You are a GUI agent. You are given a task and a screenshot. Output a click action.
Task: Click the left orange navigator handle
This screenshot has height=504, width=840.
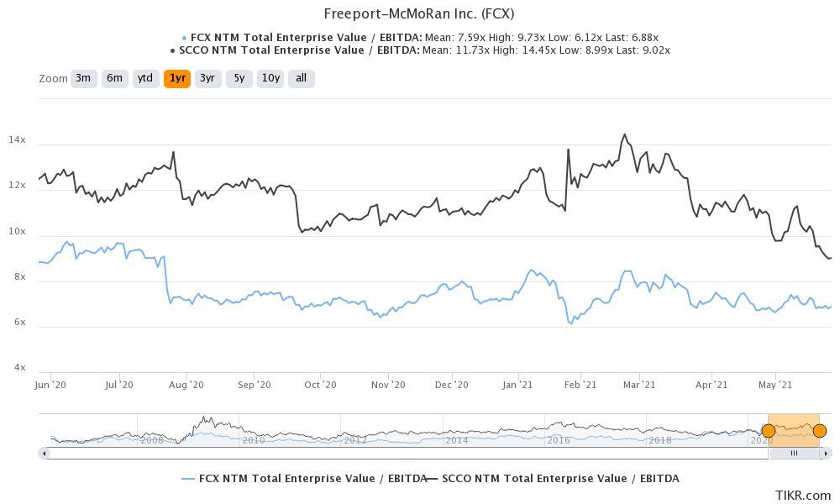point(768,431)
